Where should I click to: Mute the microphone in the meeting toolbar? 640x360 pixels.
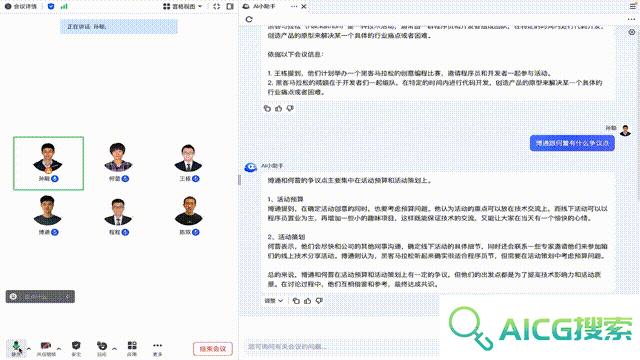click(x=16, y=348)
